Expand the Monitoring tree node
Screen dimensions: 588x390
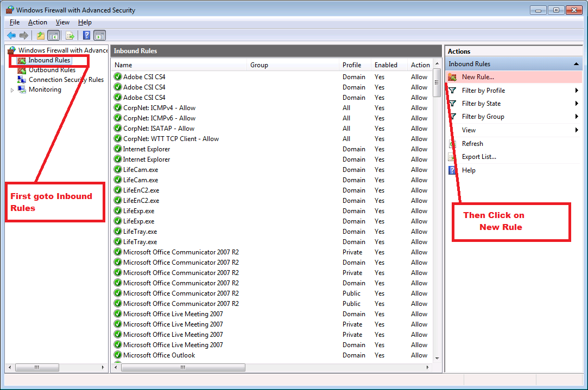(x=12, y=90)
